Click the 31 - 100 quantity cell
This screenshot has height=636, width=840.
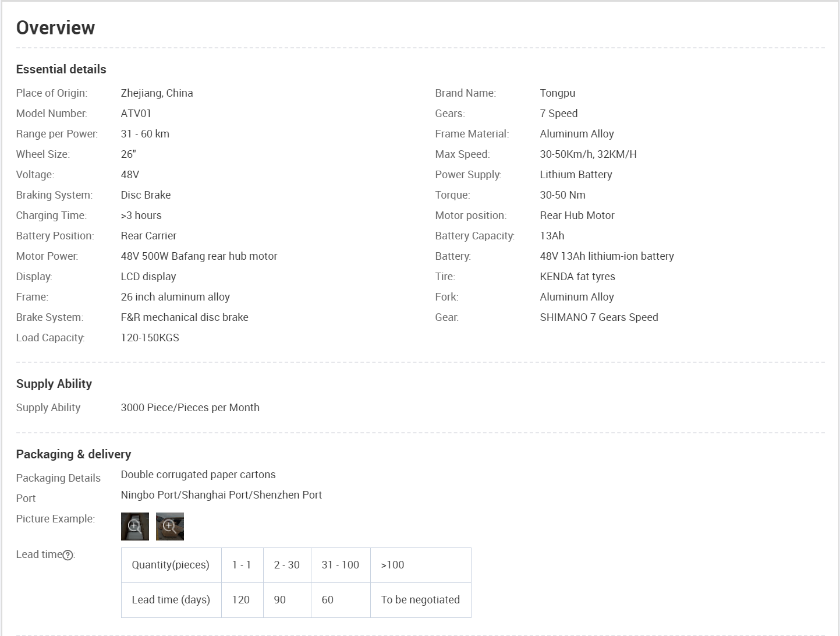pyautogui.click(x=340, y=565)
